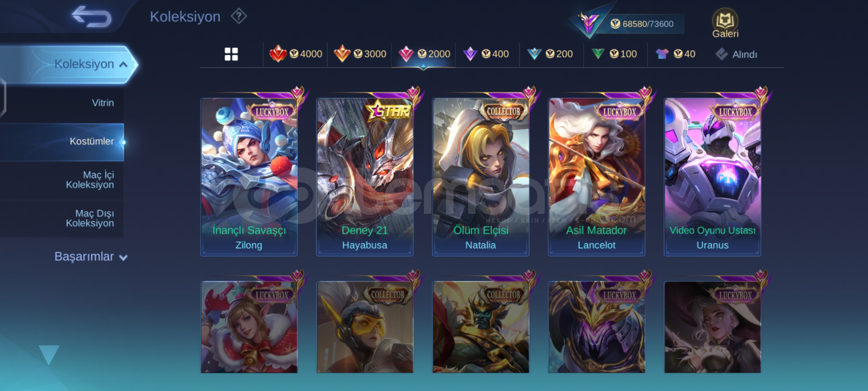The image size is (868, 391).
Task: Open Maç Dışı Koleksiyon menu item
Action: (x=90, y=218)
